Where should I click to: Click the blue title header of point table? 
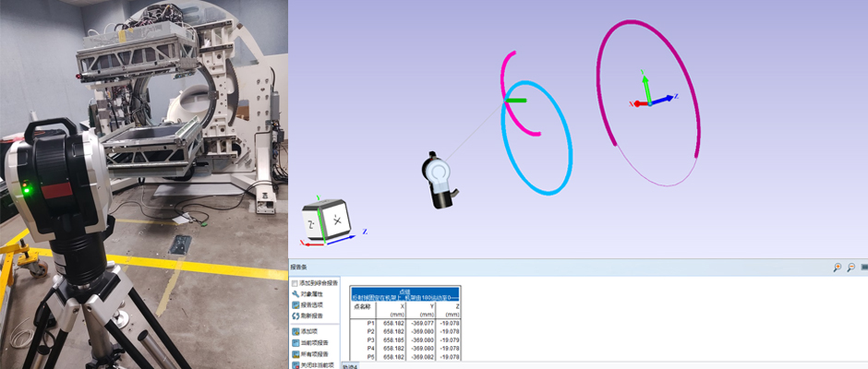pos(405,293)
